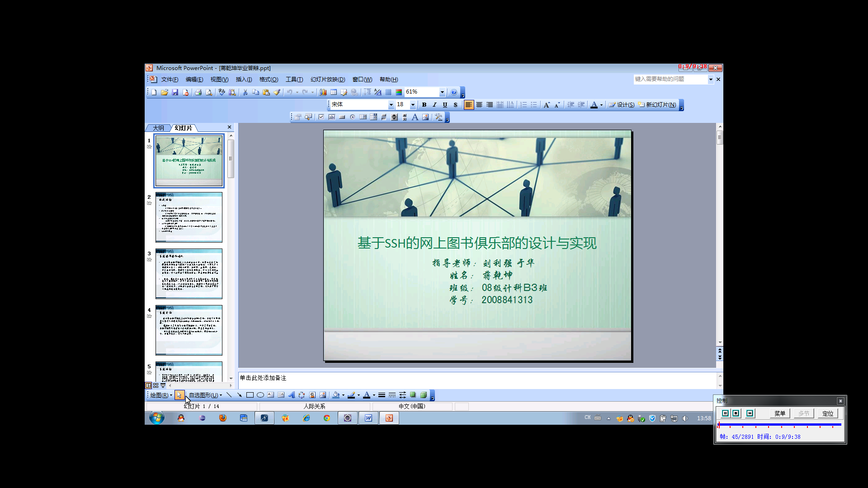
Task: Toggle Italic formatting
Action: pos(434,105)
